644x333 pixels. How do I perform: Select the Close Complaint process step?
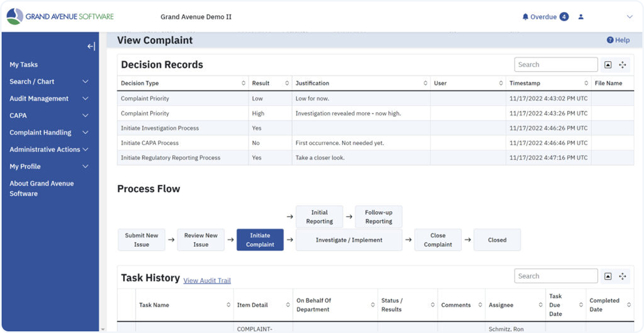pos(437,240)
